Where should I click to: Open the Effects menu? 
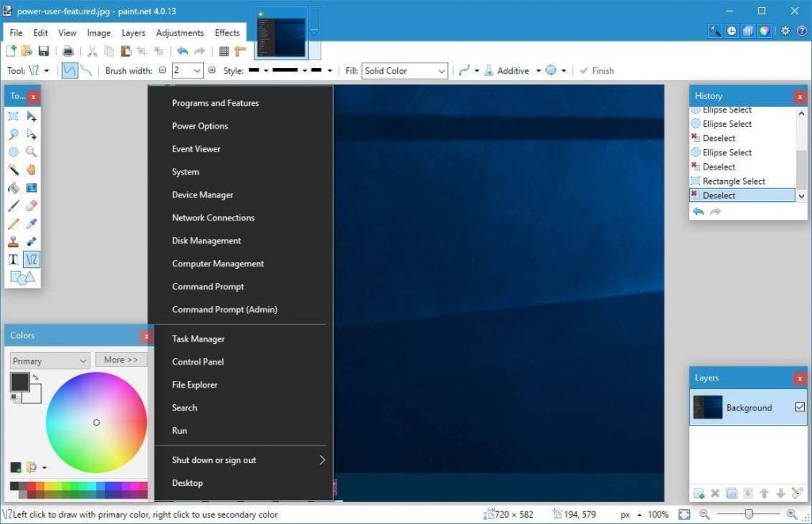[x=227, y=33]
